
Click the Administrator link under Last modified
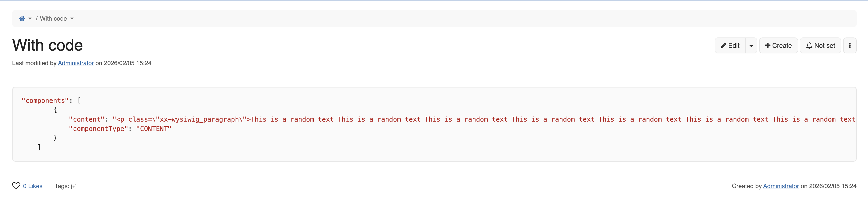[x=76, y=63]
